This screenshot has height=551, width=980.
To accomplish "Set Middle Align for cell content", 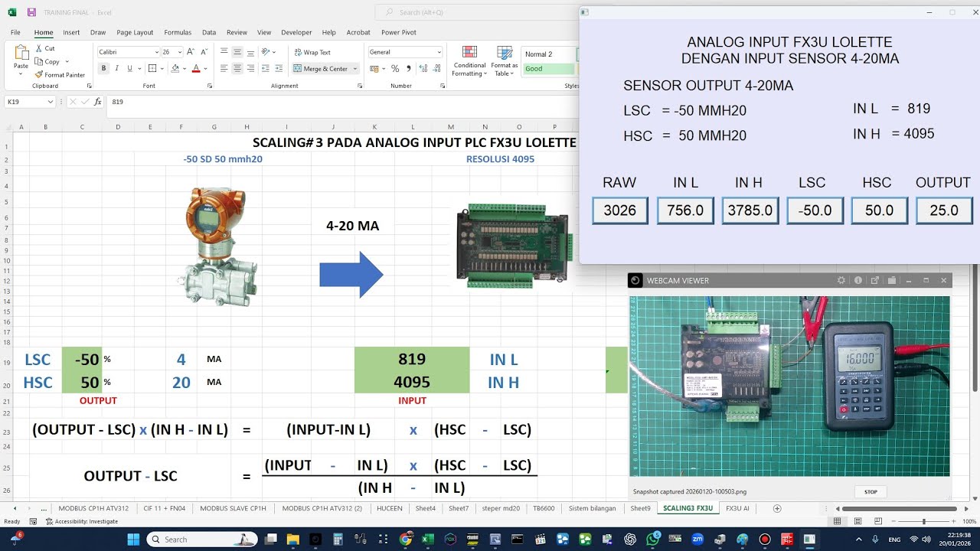I will tap(237, 52).
